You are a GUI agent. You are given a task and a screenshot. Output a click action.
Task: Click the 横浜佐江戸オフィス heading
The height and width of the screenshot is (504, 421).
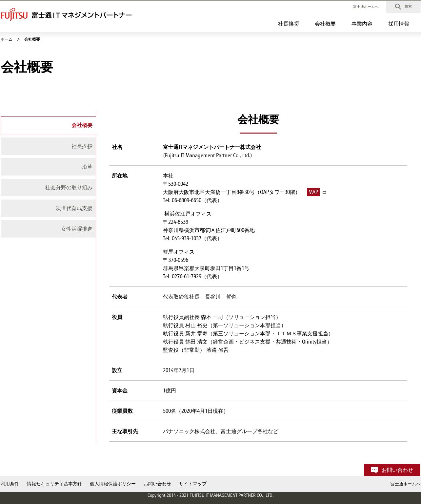click(x=188, y=214)
